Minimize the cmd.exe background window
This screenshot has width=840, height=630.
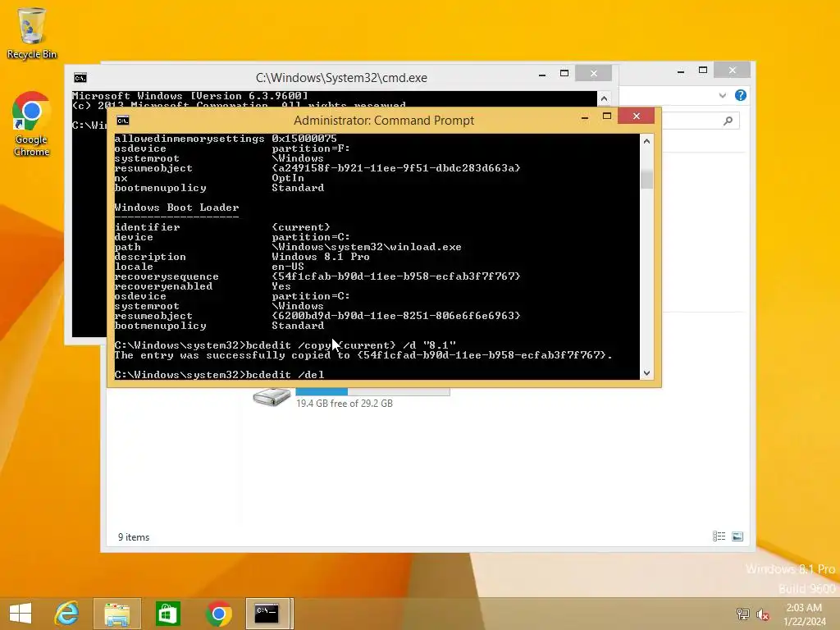(542, 74)
